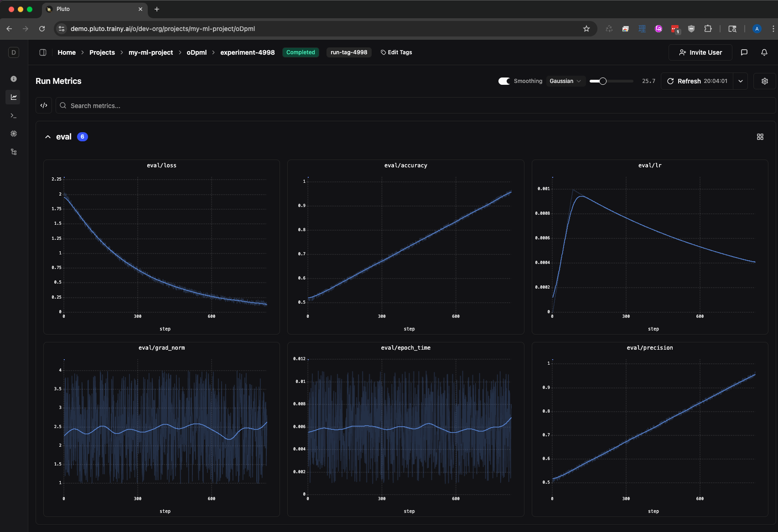Open the notifications bell
This screenshot has height=532, width=778.
point(764,52)
